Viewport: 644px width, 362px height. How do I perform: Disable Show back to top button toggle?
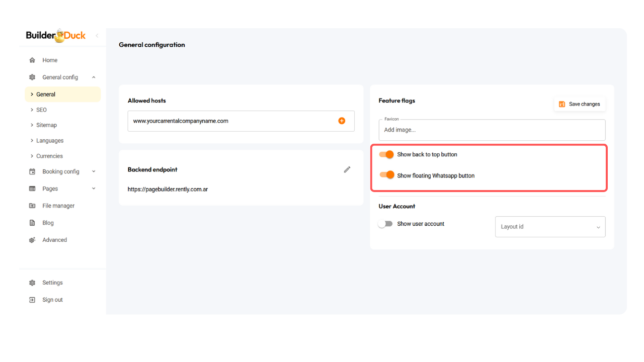pyautogui.click(x=386, y=154)
